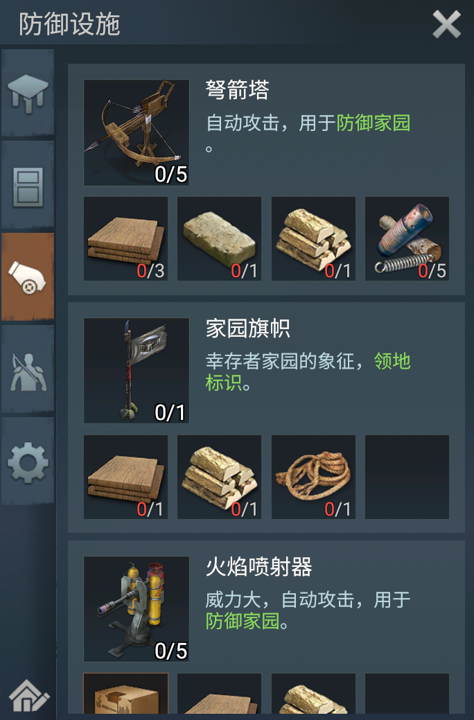Select the 家园旗帜 flag thumbnail
The width and height of the screenshot is (474, 720).
point(136,371)
